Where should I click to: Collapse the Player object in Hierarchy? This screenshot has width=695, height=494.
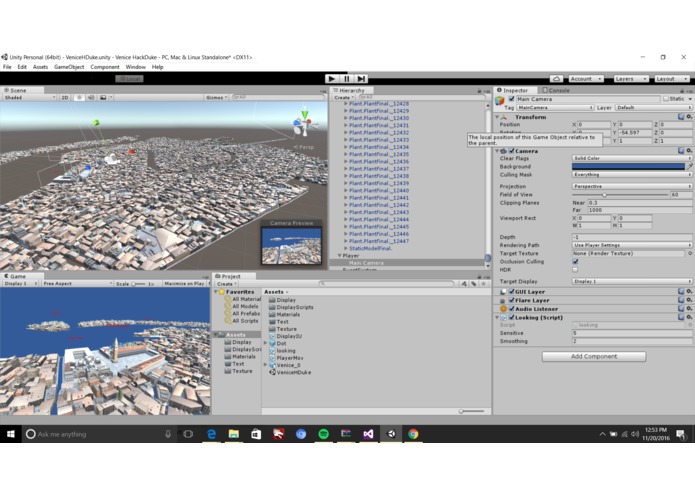coord(340,256)
